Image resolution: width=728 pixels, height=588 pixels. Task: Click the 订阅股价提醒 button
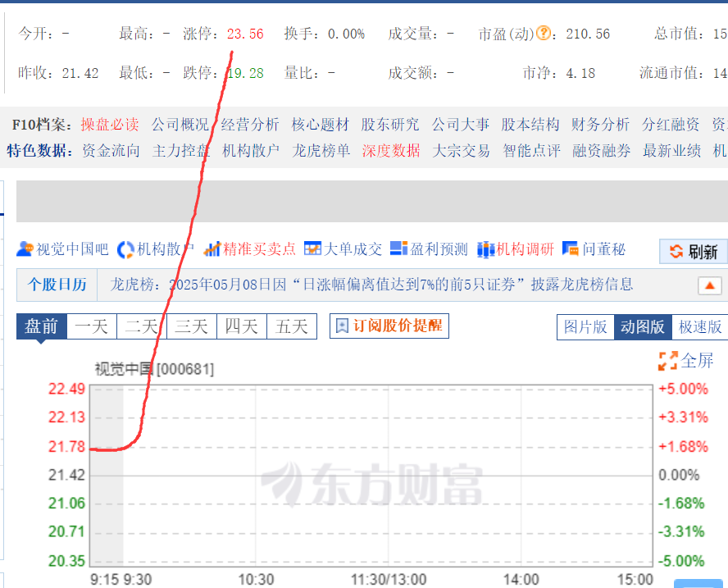[389, 326]
